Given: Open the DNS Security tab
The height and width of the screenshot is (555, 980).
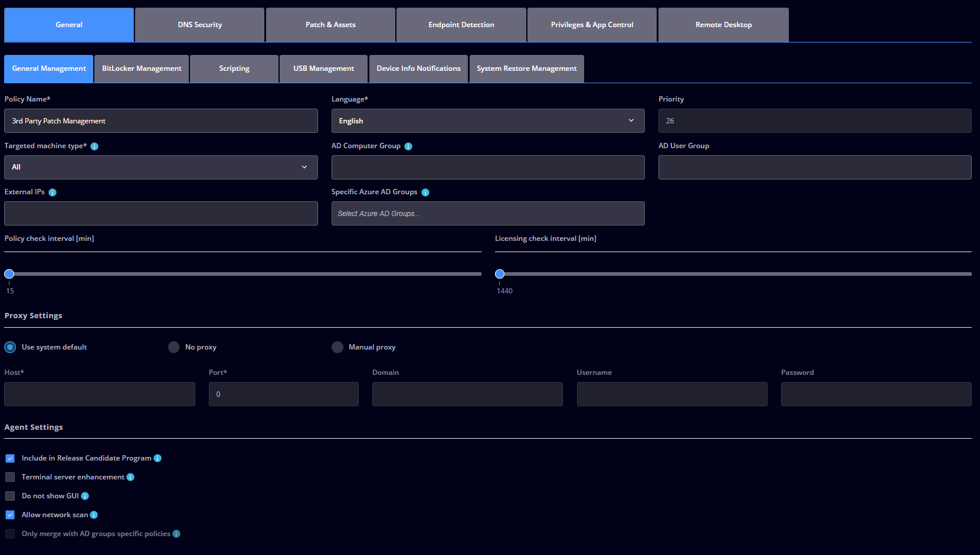Looking at the screenshot, I should 200,25.
